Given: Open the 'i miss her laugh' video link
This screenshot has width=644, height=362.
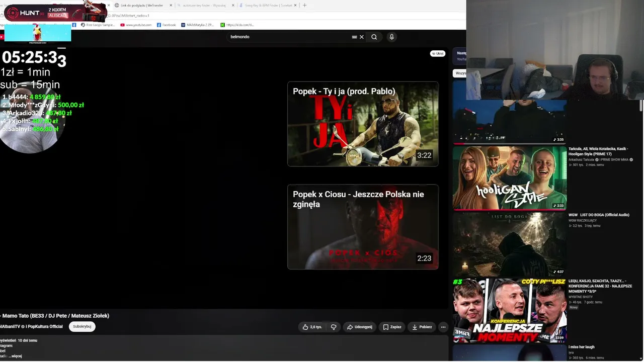Looking at the screenshot, I should 582,347.
